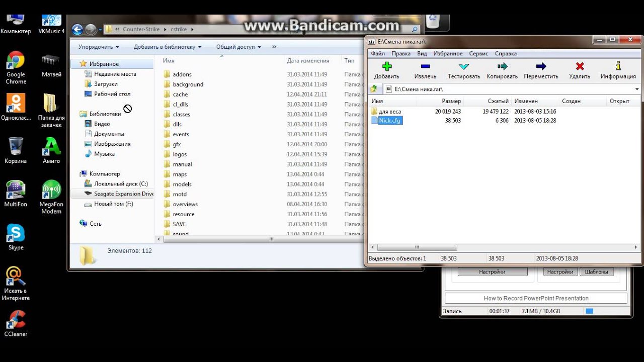
Task: Show more Explorer toolbar commands chevron
Action: (274, 47)
